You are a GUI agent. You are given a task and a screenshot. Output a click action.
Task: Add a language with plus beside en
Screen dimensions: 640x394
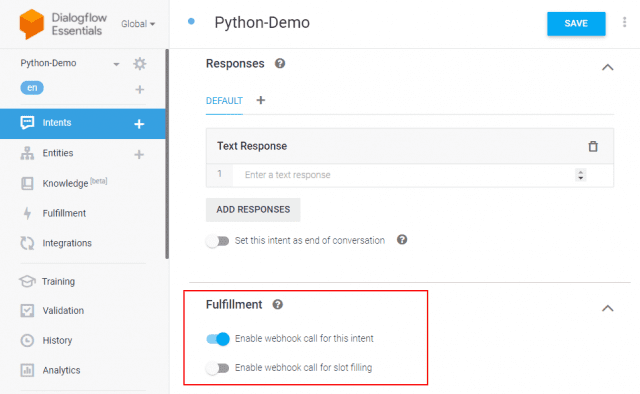coord(140,89)
